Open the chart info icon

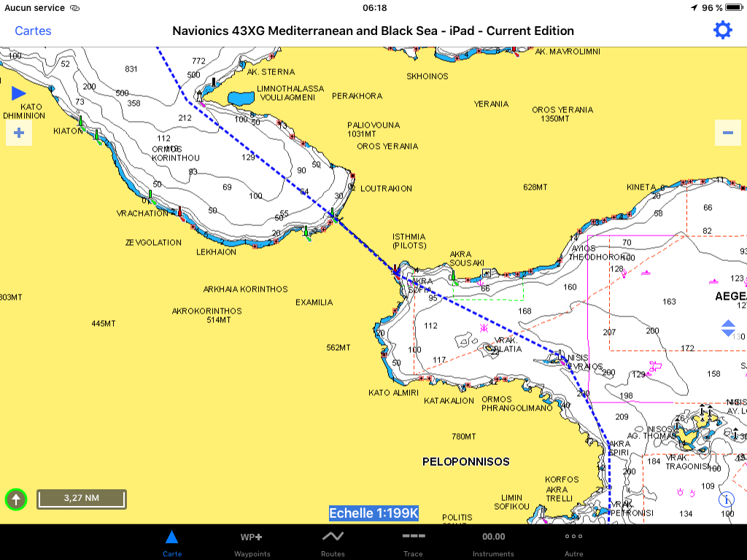(726, 499)
